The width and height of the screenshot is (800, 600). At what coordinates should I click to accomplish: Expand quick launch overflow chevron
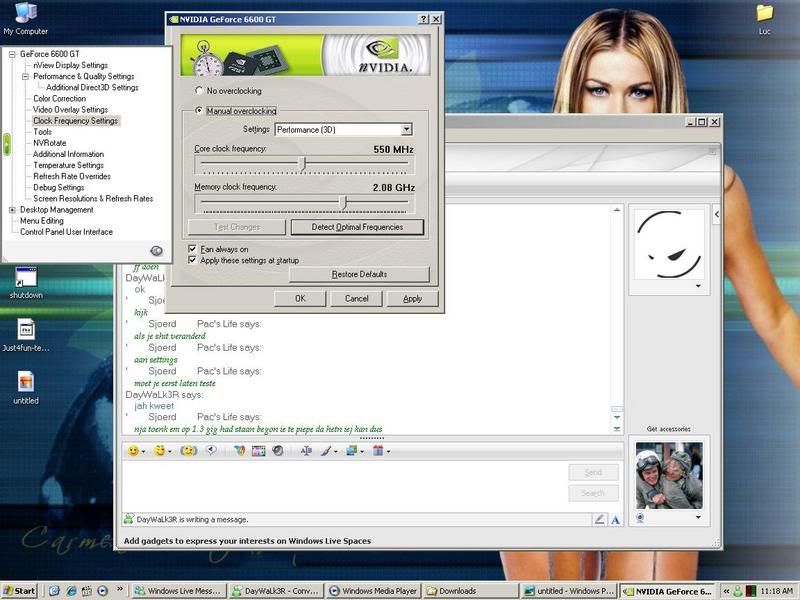coord(120,589)
